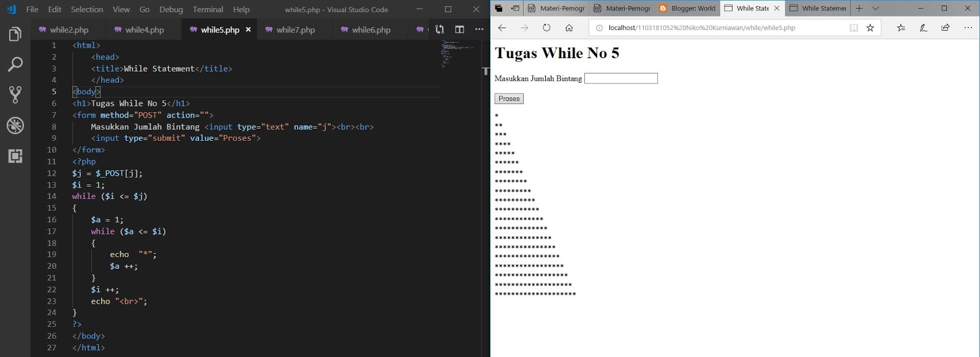Viewport: 980px width, 357px height.
Task: Switch to while6.php editor tab
Action: (371, 29)
